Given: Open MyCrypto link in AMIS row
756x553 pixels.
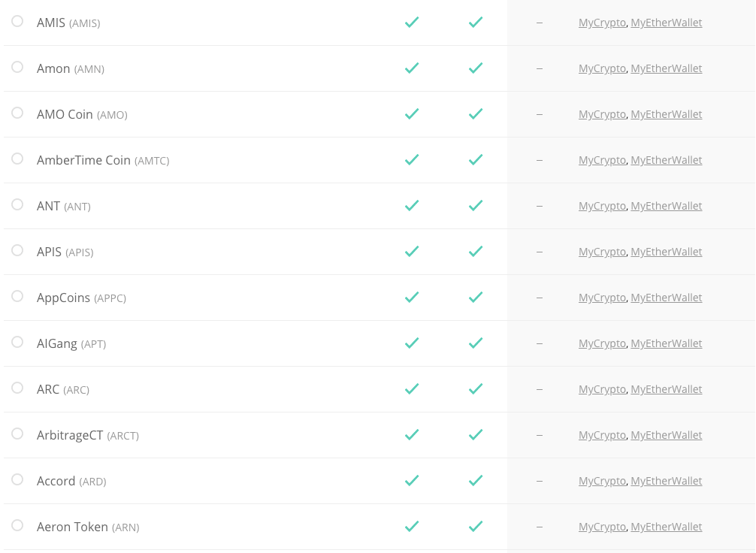Looking at the screenshot, I should pyautogui.click(x=602, y=23).
